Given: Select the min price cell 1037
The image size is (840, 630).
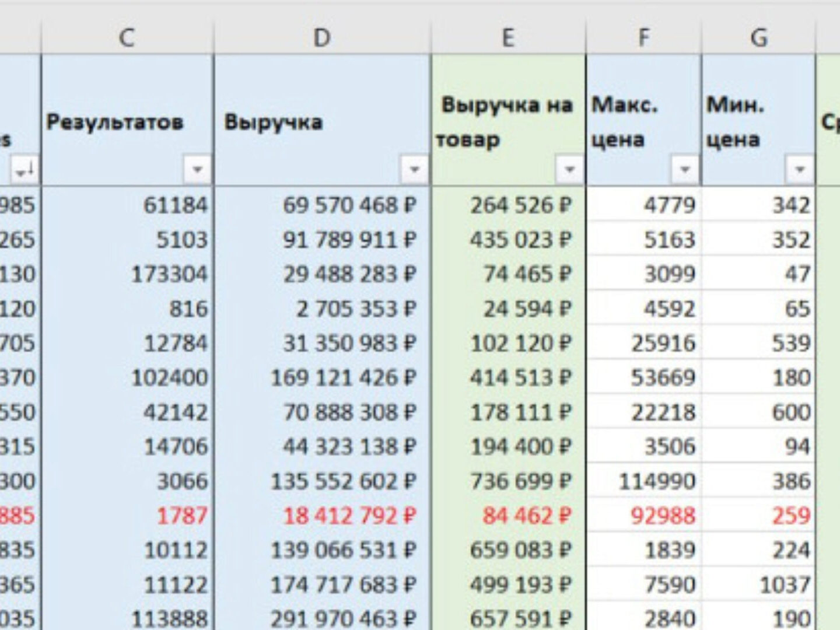Looking at the screenshot, I should [785, 584].
